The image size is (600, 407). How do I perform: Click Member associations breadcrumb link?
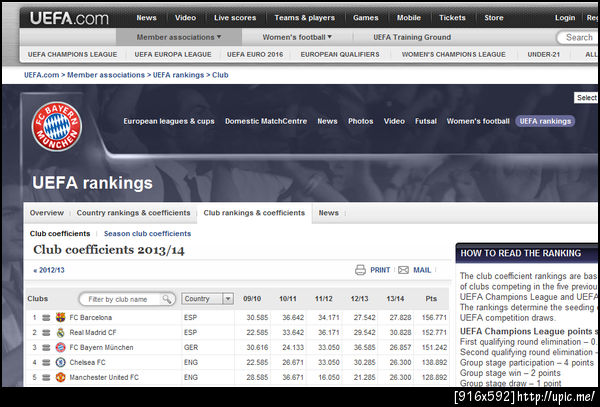click(106, 75)
